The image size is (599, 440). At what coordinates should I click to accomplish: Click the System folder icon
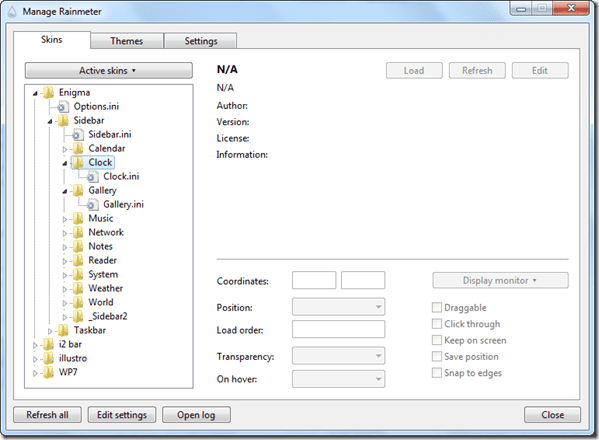click(x=78, y=275)
